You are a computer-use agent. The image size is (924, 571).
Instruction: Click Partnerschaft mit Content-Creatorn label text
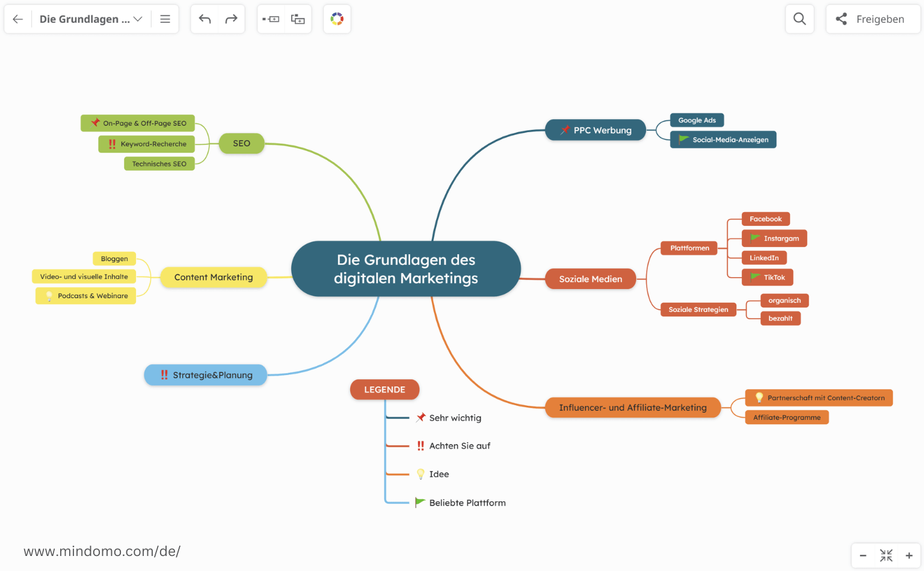[x=826, y=398]
